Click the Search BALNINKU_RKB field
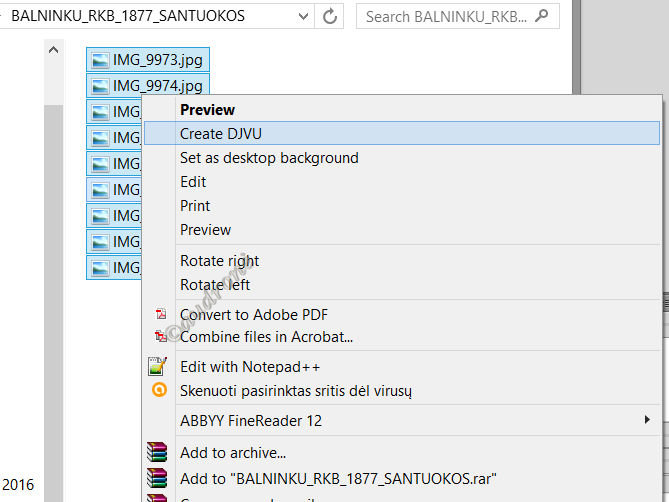The height and width of the screenshot is (502, 669). tap(457, 16)
